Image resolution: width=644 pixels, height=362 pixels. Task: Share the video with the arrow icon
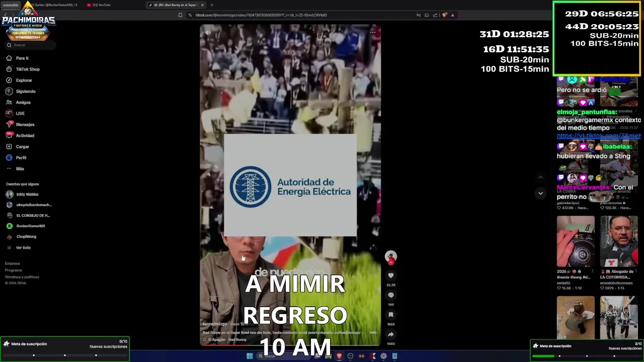(x=391, y=334)
